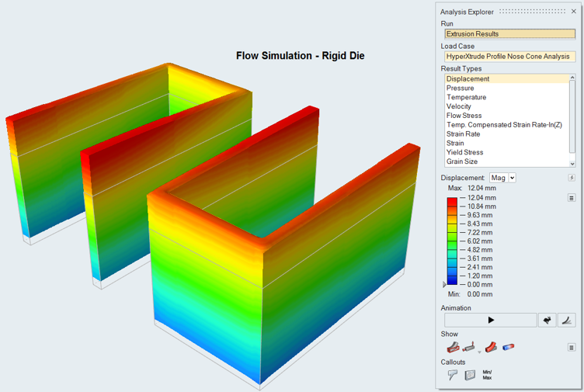The width and height of the screenshot is (584, 392).
Task: Open the legend options menu icon
Action: tap(572, 199)
